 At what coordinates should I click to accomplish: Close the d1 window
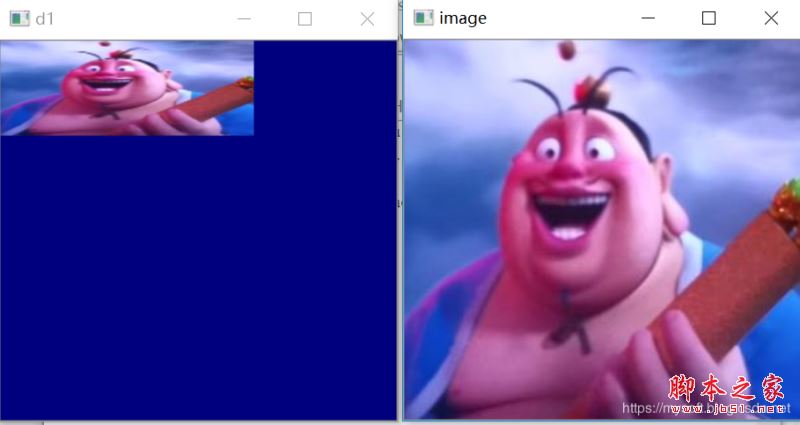pos(367,19)
